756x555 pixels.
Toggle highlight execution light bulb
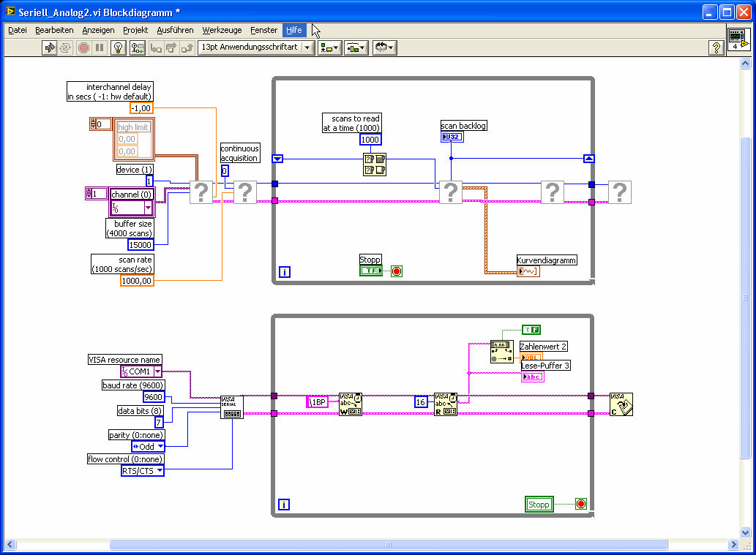coord(118,48)
